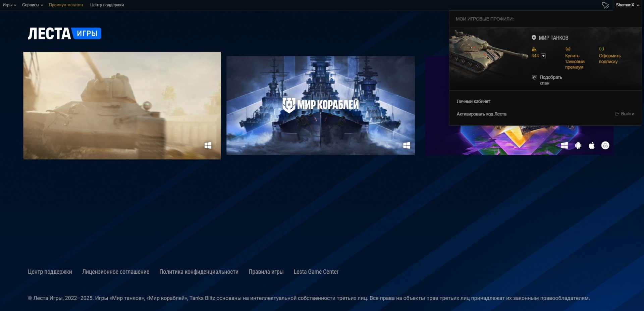Click Купить танковый премиум
The width and height of the screenshot is (644, 311).
(x=575, y=61)
